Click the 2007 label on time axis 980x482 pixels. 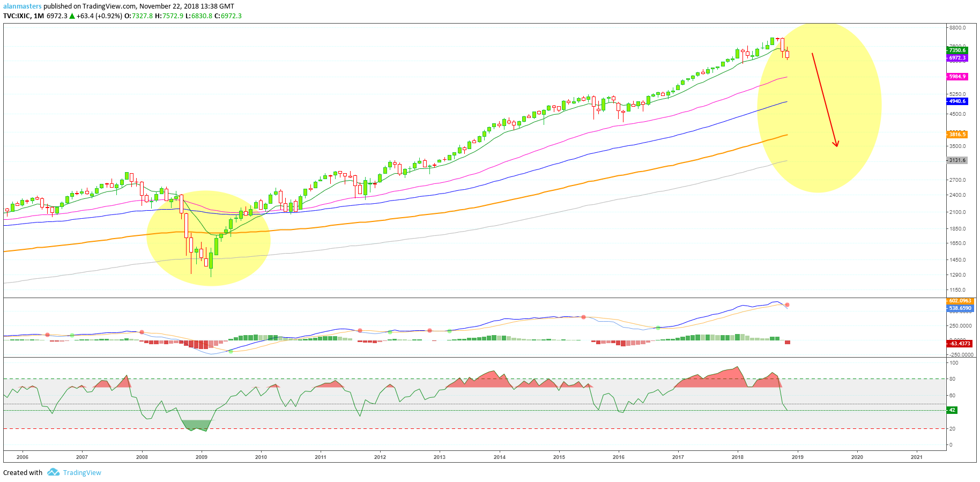click(82, 457)
